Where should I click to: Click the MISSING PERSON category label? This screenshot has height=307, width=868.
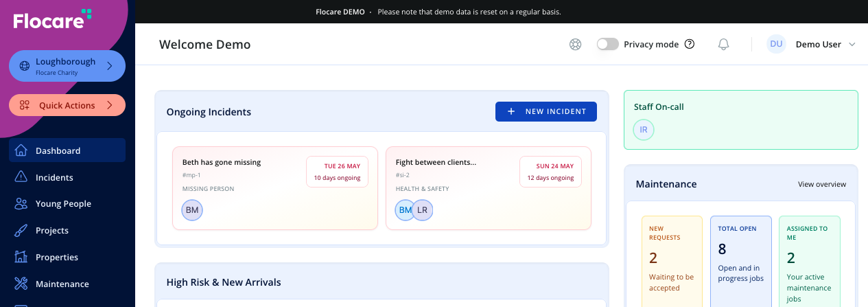click(x=208, y=188)
